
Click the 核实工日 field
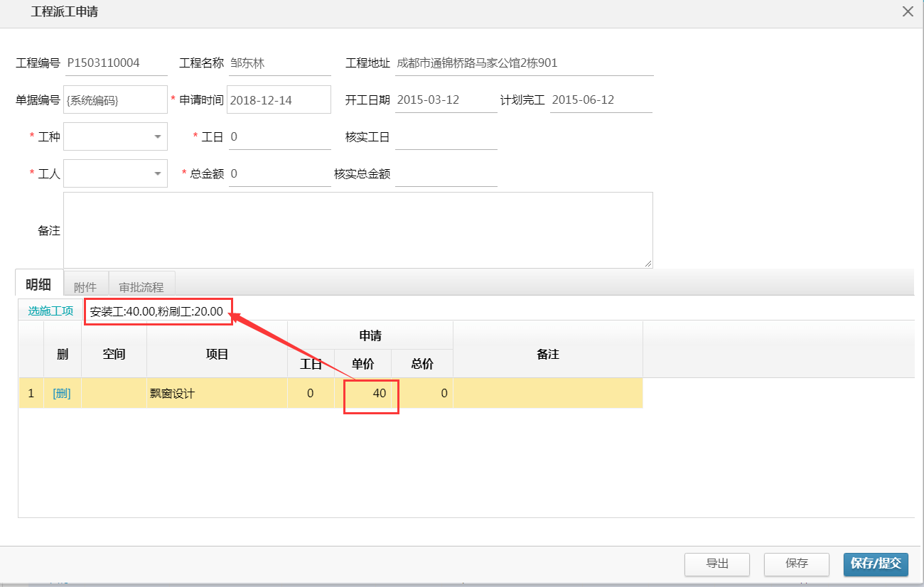pyautogui.click(x=446, y=137)
